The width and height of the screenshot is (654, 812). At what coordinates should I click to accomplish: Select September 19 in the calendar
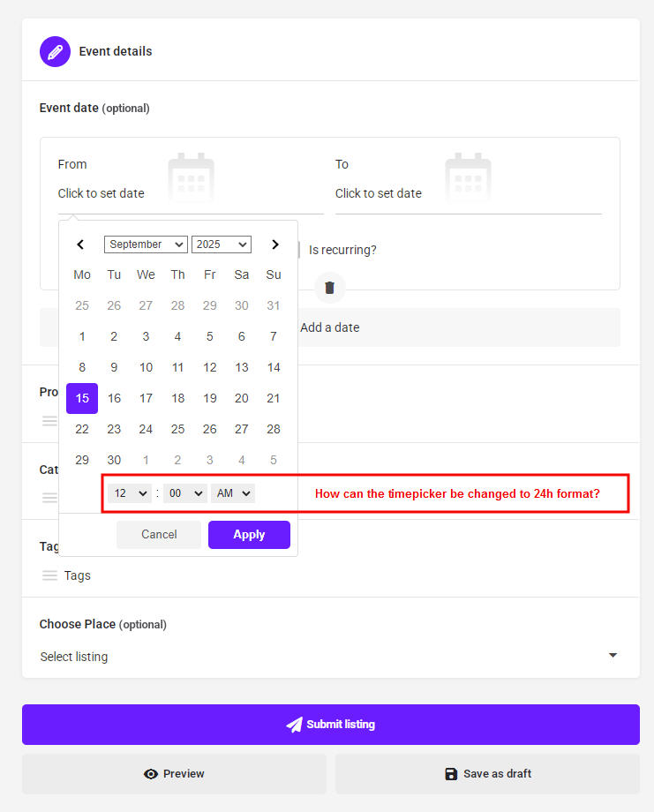(210, 398)
